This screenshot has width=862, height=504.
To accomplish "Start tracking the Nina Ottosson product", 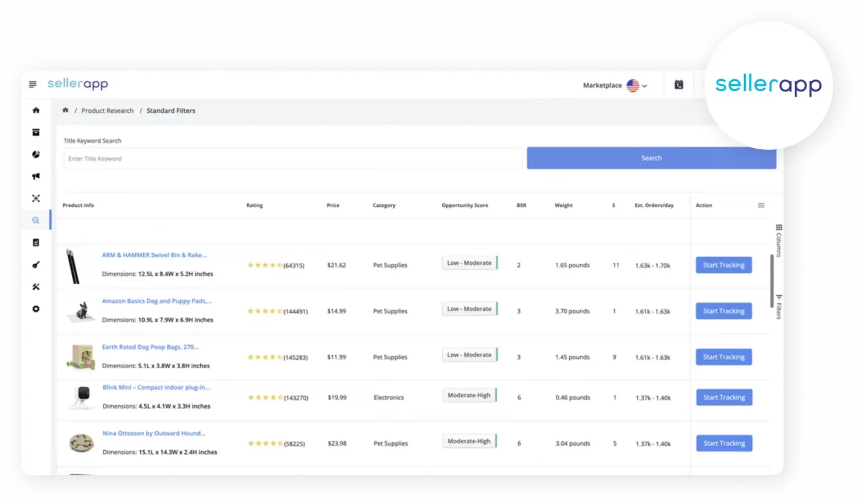I will pyautogui.click(x=724, y=443).
